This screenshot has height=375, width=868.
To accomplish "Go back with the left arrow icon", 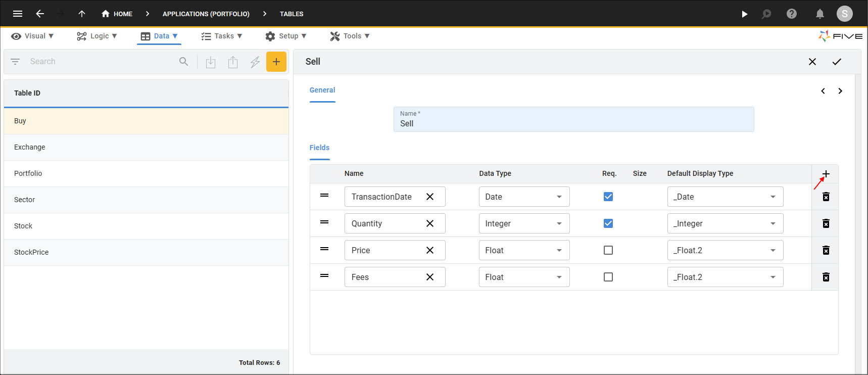I will pyautogui.click(x=40, y=14).
